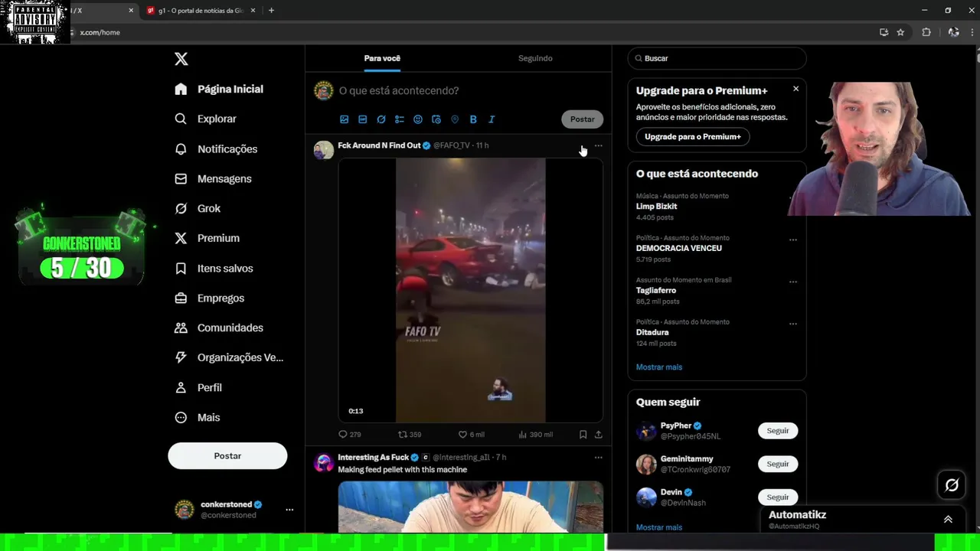
Task: Open Tagliaferro trend options menu
Action: (x=793, y=282)
